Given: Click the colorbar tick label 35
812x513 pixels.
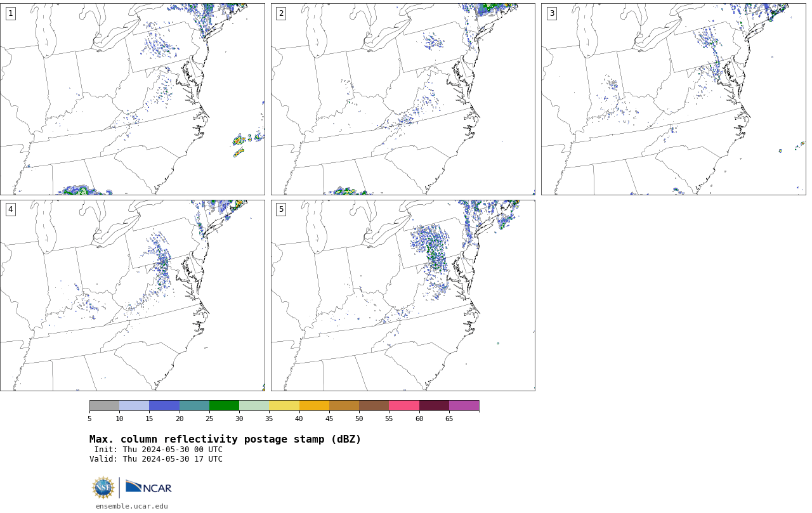Looking at the screenshot, I should pos(269,419).
